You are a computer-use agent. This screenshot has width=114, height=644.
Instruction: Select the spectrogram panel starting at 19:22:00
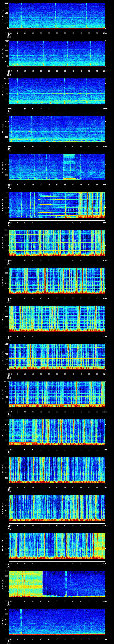[x=57, y=432]
